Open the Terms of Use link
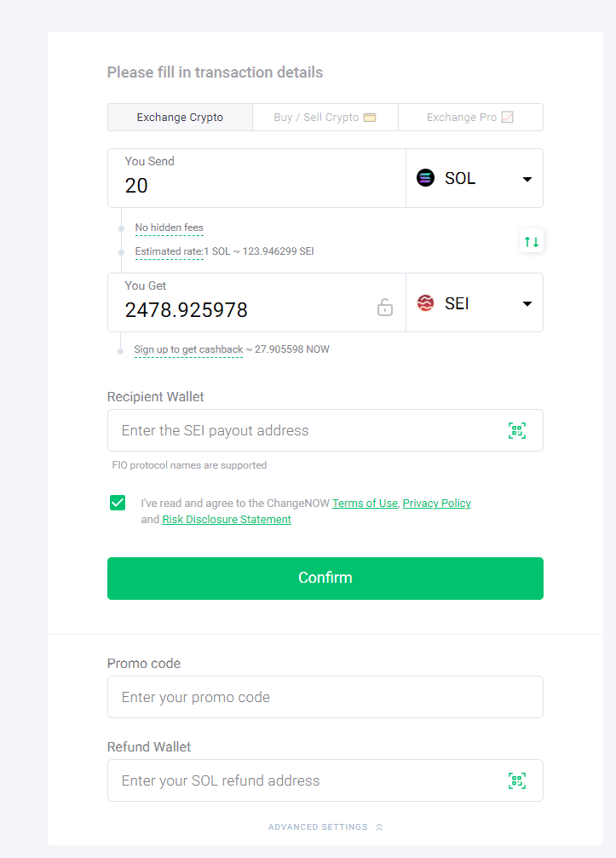Image resolution: width=616 pixels, height=858 pixels. pos(365,504)
